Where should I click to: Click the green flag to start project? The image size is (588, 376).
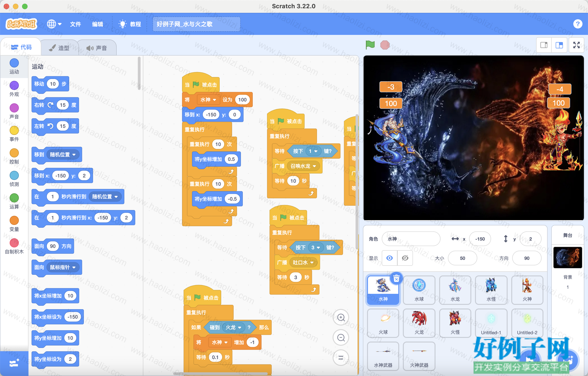(370, 45)
